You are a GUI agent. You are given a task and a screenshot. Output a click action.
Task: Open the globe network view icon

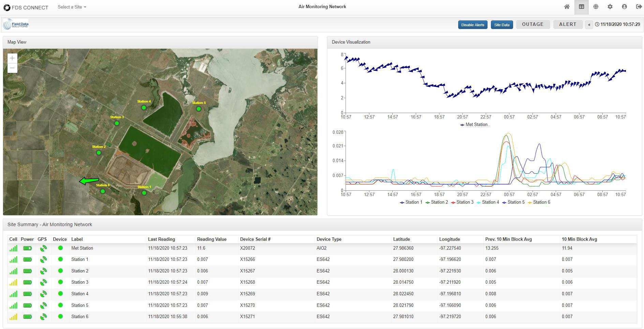point(596,7)
